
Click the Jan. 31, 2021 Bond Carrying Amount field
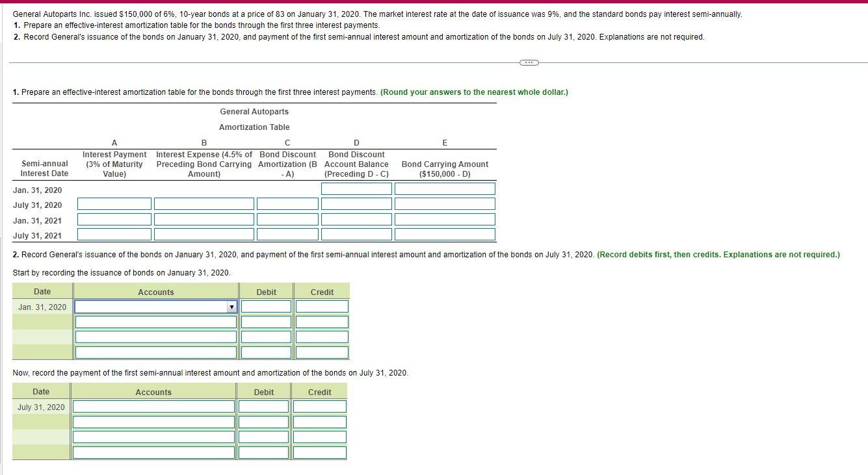[445, 220]
